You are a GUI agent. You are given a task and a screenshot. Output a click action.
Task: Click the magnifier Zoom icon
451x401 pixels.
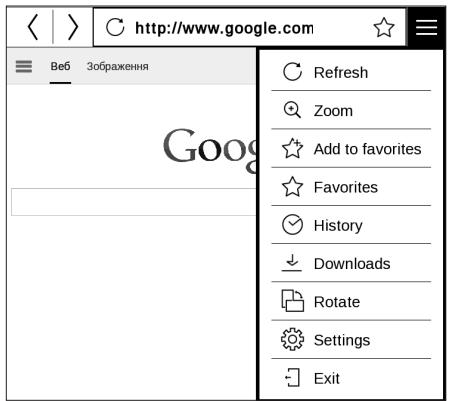tap(292, 110)
